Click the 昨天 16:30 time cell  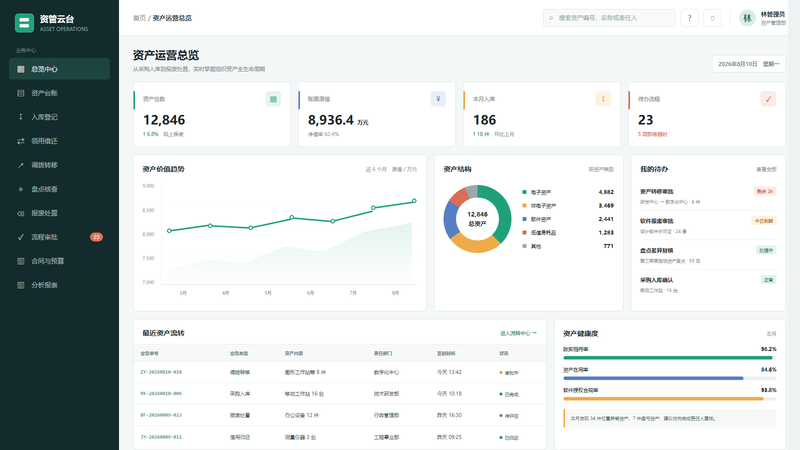(449, 415)
